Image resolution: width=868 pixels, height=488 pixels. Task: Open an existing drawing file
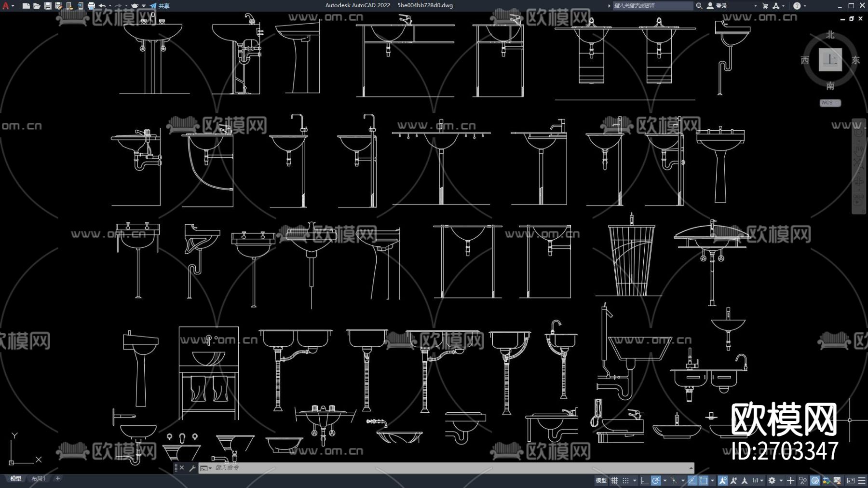[x=37, y=6]
